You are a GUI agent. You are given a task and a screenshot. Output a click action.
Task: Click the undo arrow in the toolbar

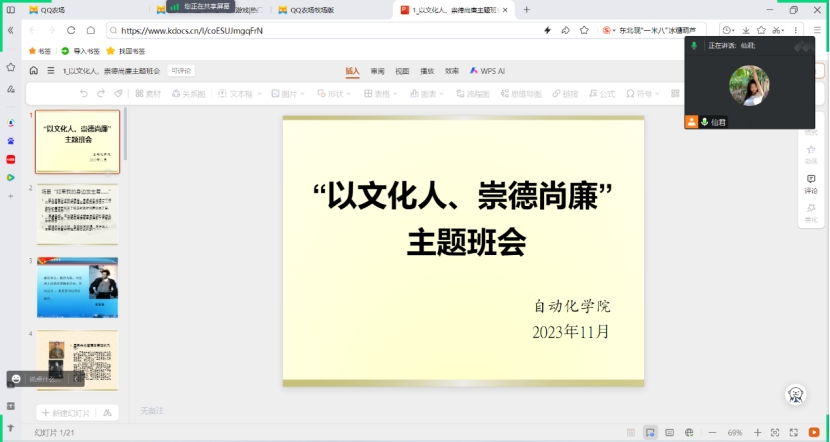84,94
